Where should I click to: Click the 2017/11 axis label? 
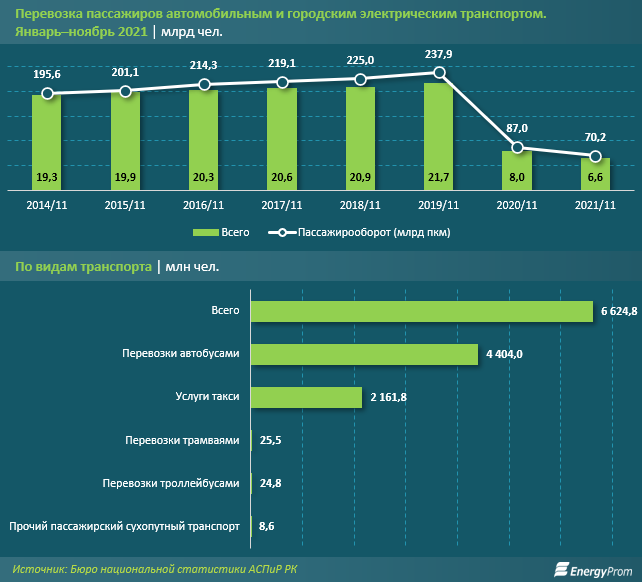[282, 205]
